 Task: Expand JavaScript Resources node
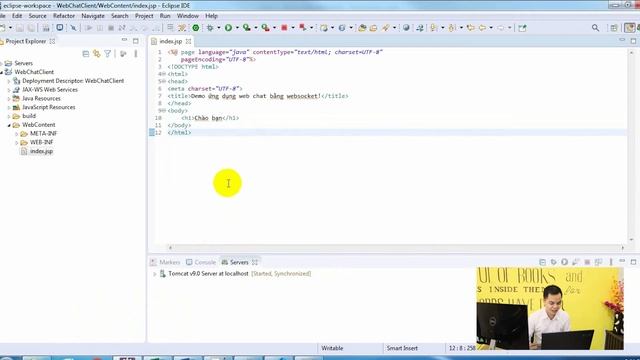pyautogui.click(x=9, y=107)
